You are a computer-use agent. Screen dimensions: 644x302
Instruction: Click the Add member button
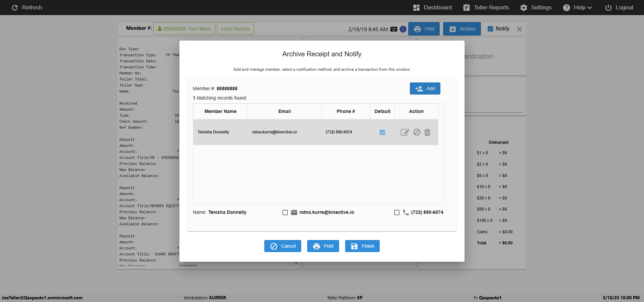click(x=425, y=88)
